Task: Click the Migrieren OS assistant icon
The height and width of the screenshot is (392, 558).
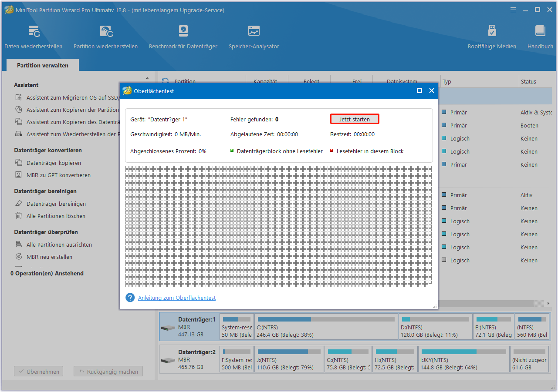Action: [19, 97]
